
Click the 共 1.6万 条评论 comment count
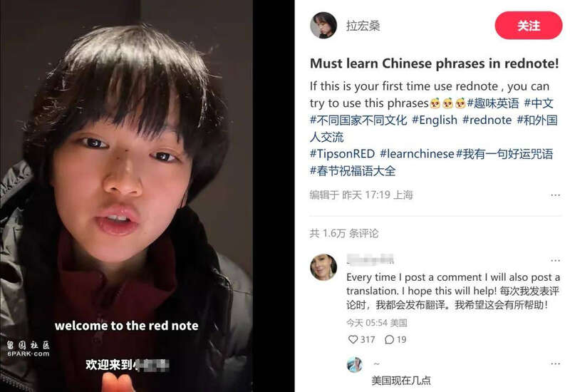point(344,233)
